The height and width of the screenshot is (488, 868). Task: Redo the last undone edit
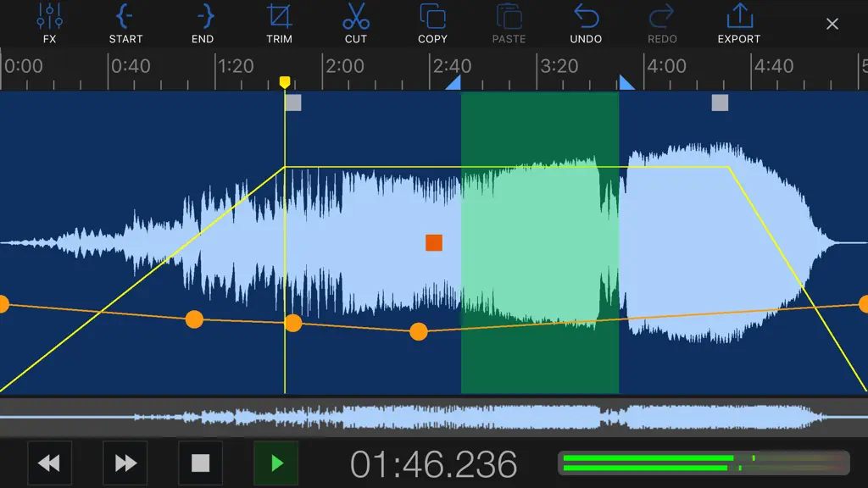(662, 24)
